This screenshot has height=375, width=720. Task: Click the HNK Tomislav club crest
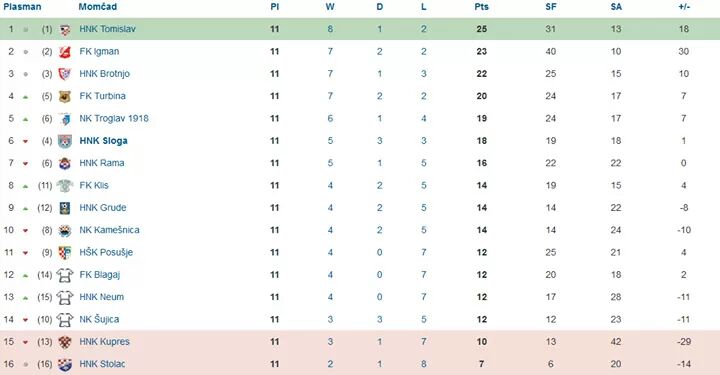[x=65, y=29]
